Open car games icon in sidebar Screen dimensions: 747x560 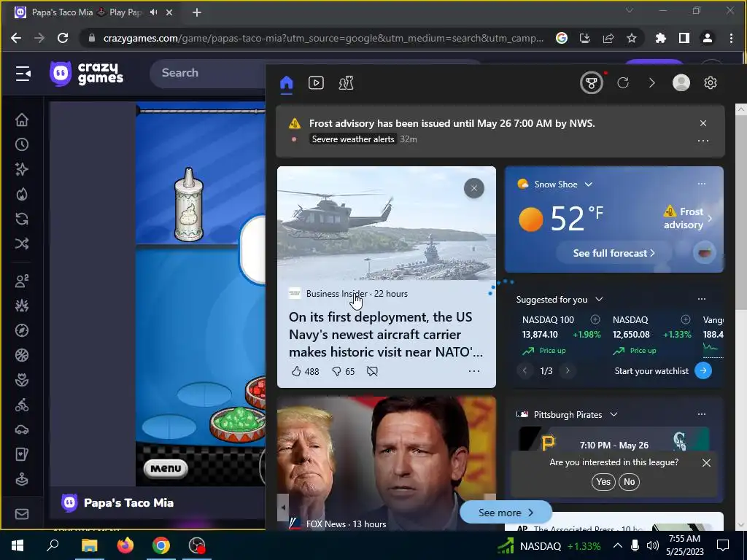tap(21, 429)
